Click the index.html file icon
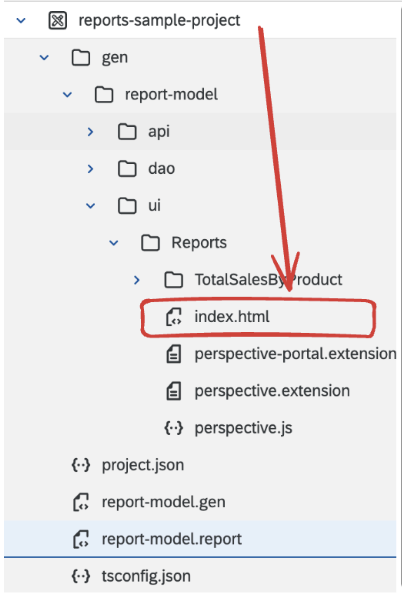 (x=174, y=317)
